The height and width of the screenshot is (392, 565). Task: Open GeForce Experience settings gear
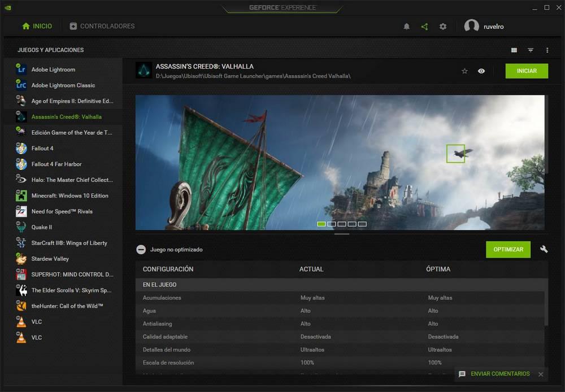pyautogui.click(x=443, y=26)
